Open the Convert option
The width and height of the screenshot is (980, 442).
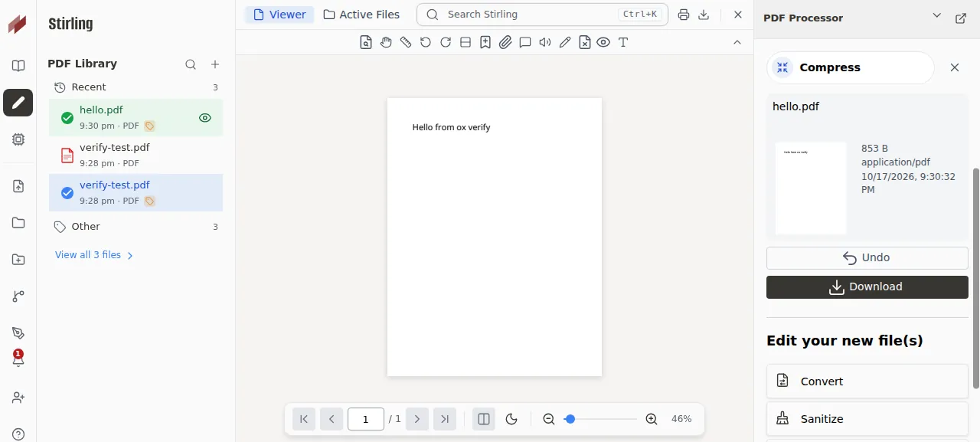pos(867,381)
